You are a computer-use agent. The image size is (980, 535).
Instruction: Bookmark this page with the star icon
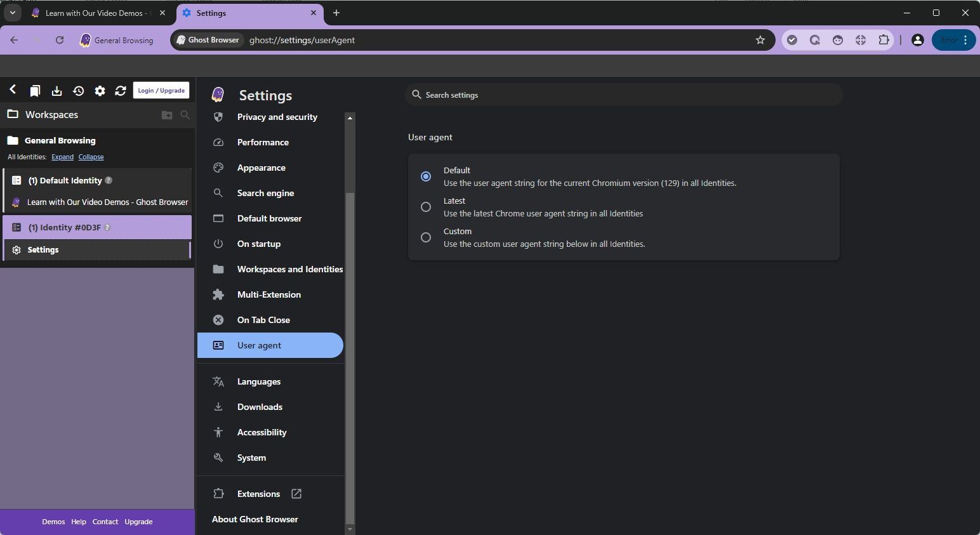pos(760,40)
